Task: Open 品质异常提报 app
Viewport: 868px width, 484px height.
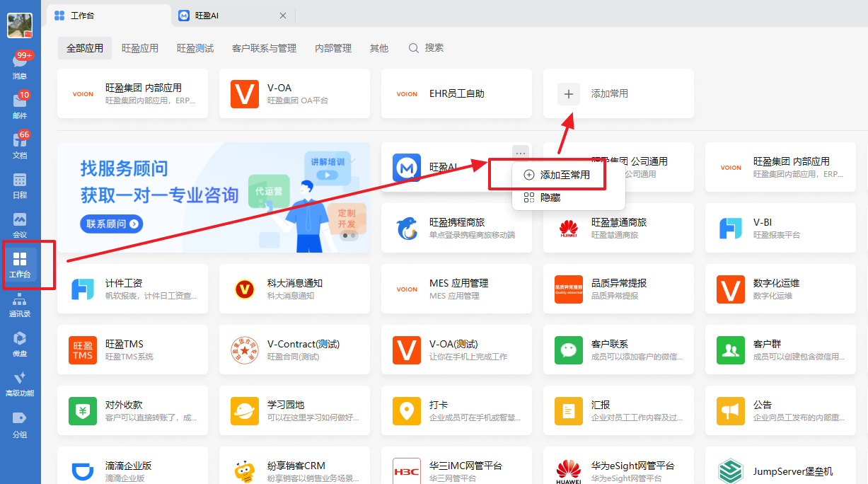Action: 619,289
